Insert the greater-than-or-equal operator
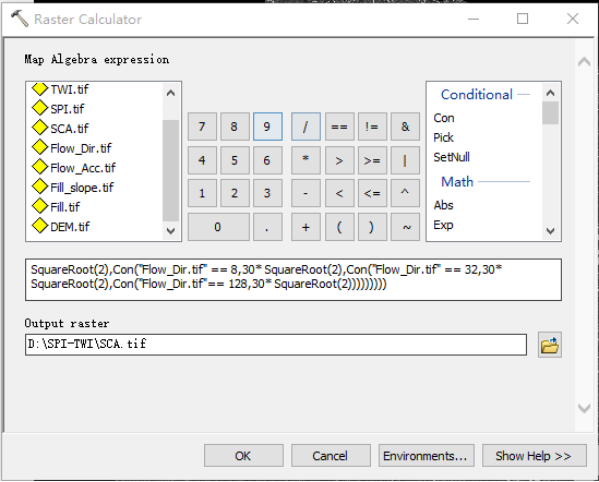The height and width of the screenshot is (482, 599). point(372,160)
